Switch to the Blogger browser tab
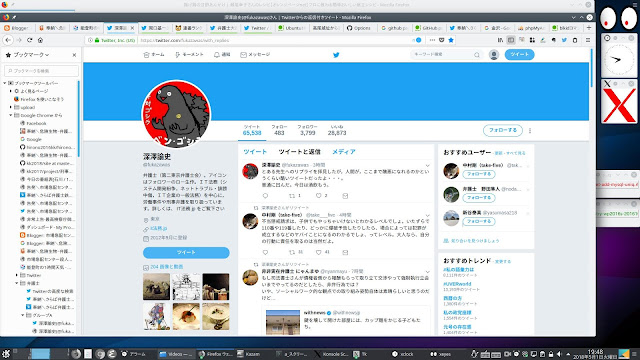640x360 pixels. pos(18,28)
